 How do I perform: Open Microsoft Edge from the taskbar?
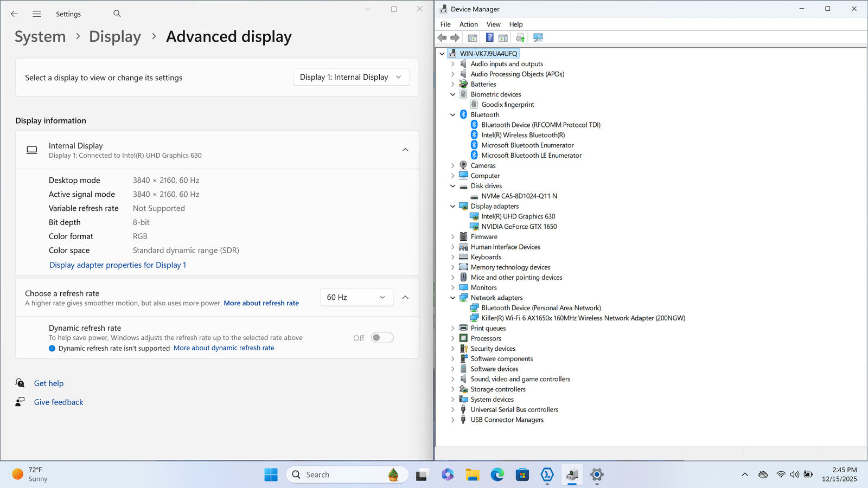[x=497, y=475]
